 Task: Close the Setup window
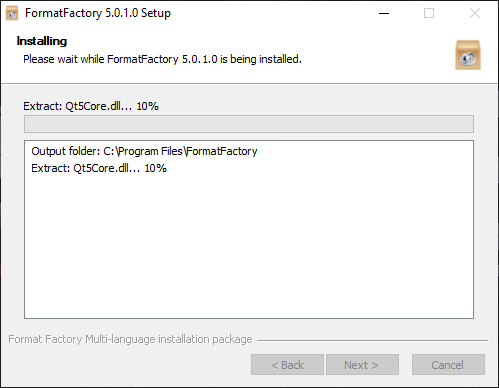475,13
